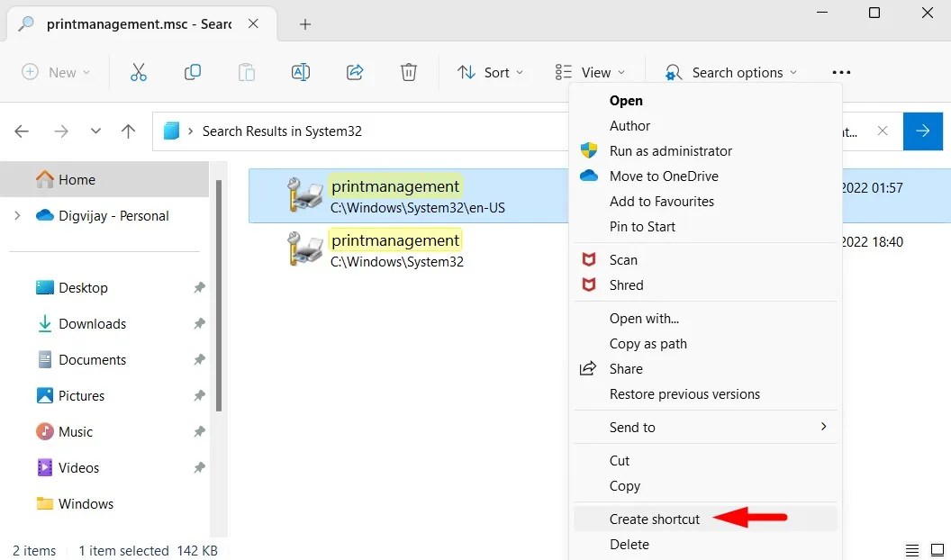Image resolution: width=951 pixels, height=560 pixels.
Task: Expand the New button chevron
Action: coord(86,72)
